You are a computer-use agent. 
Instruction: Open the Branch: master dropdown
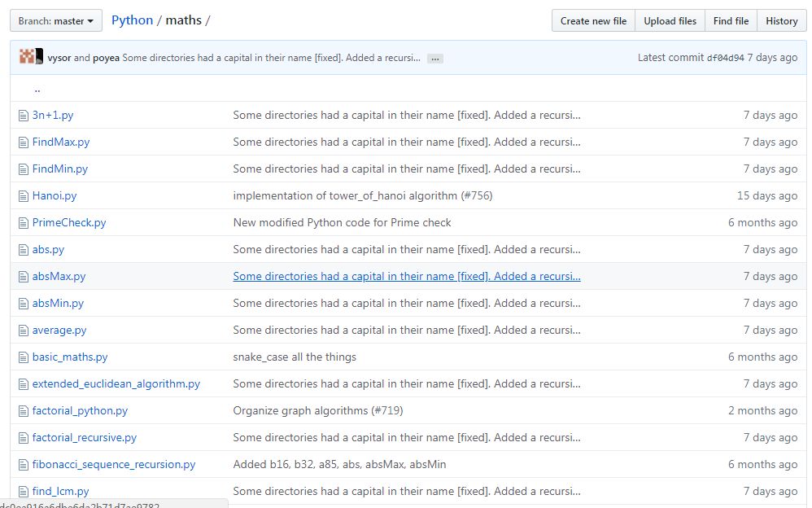[x=56, y=21]
